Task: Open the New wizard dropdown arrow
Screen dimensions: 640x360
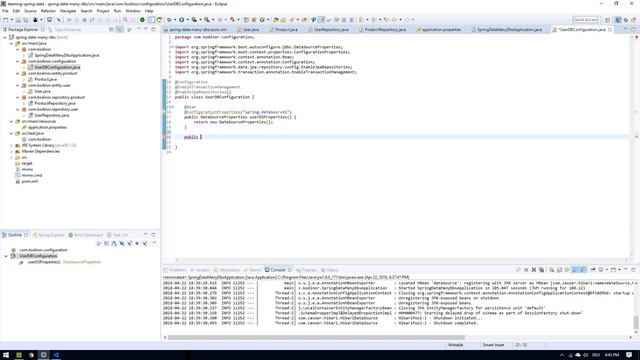Action: click(x=11, y=20)
